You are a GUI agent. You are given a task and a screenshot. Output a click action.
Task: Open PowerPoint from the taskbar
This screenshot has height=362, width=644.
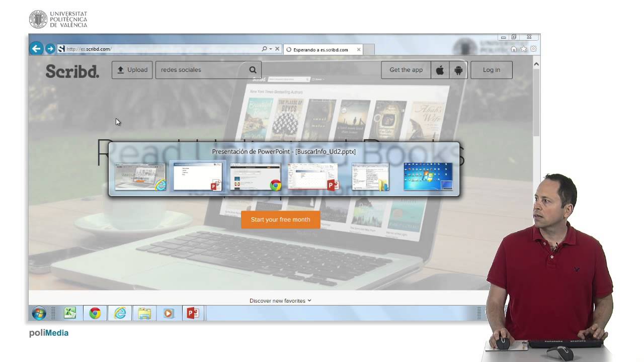193,313
